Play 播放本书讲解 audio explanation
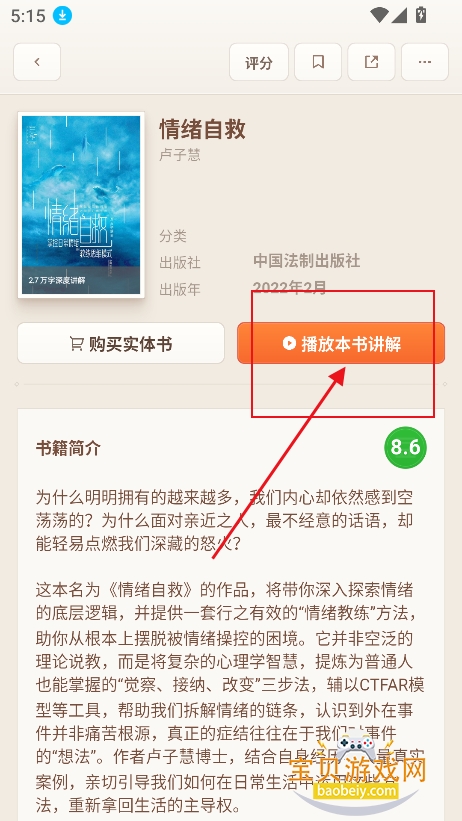The image size is (462, 821). [341, 343]
